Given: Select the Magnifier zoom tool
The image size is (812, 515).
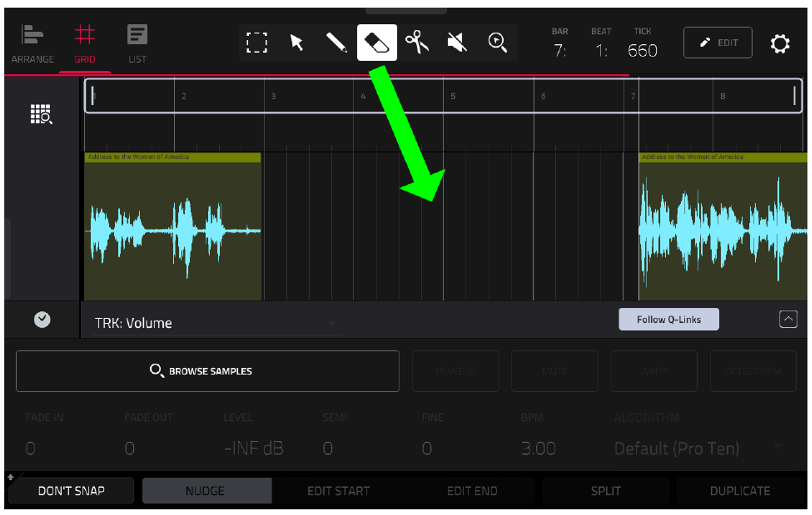Looking at the screenshot, I should pos(497,42).
